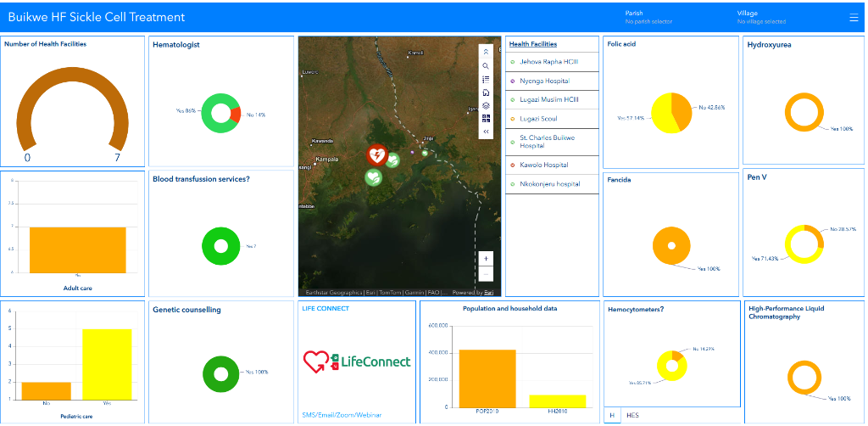Screen dimensions: 868x426
Task: Click the Number of Health Facilities gauge arc
Action: (x=73, y=75)
